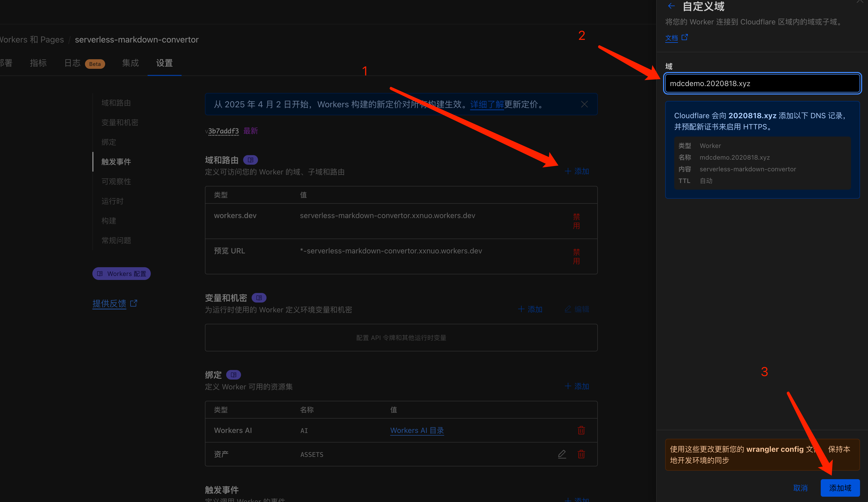Open the docs icon next to 域和路由
This screenshot has width=868, height=502.
click(x=250, y=160)
